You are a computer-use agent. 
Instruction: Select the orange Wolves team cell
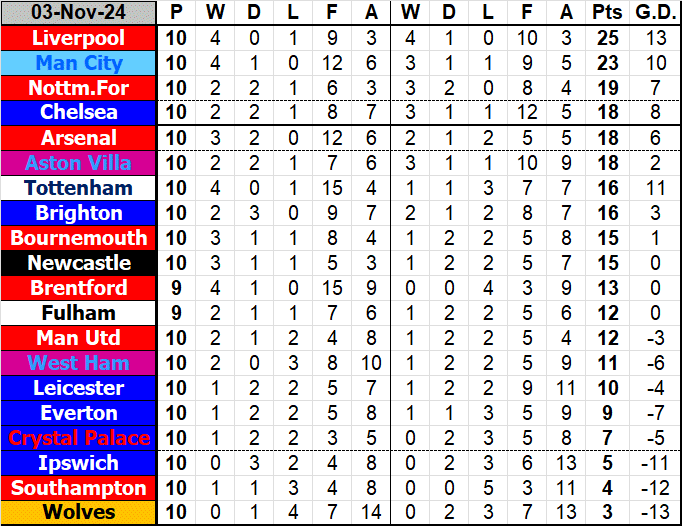(x=79, y=513)
